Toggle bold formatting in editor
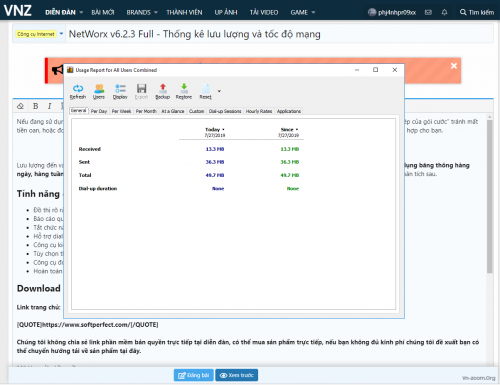 [35, 106]
